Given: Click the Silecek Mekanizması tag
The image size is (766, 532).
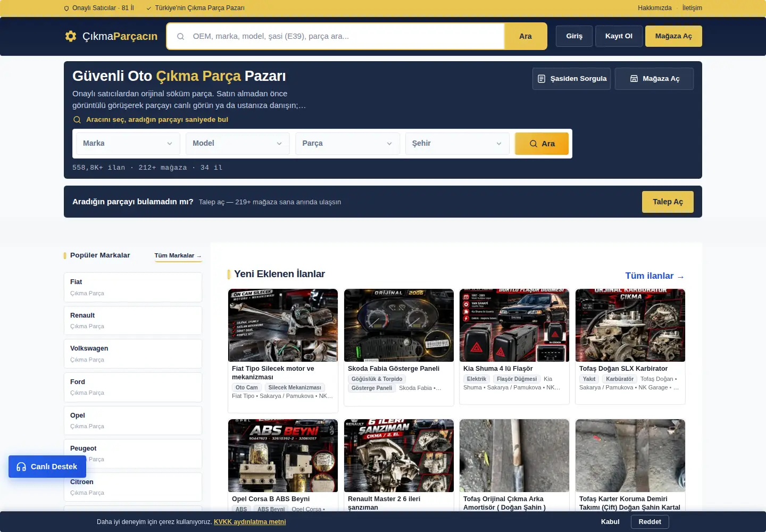Looking at the screenshot, I should [295, 388].
